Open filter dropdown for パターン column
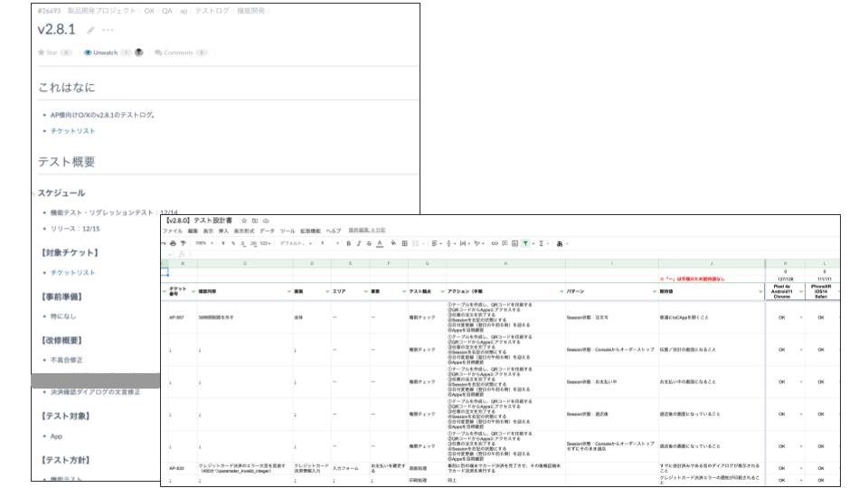Viewport: 868px width, 488px height. 655,292
